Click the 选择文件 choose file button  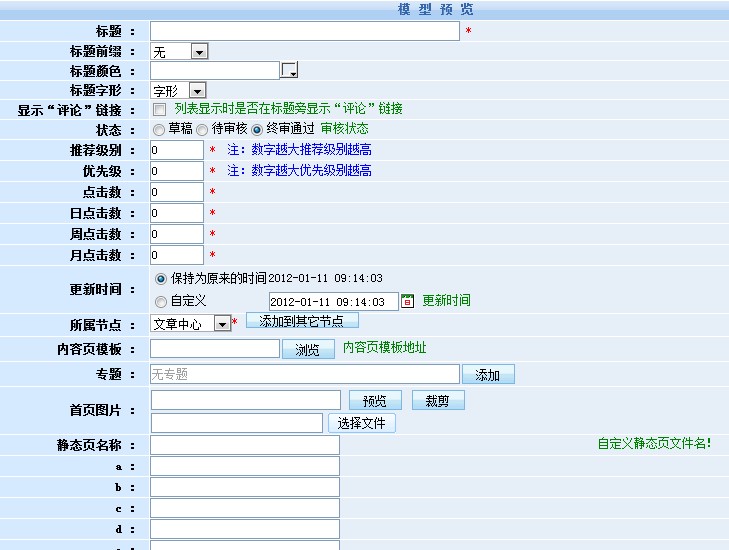(362, 423)
